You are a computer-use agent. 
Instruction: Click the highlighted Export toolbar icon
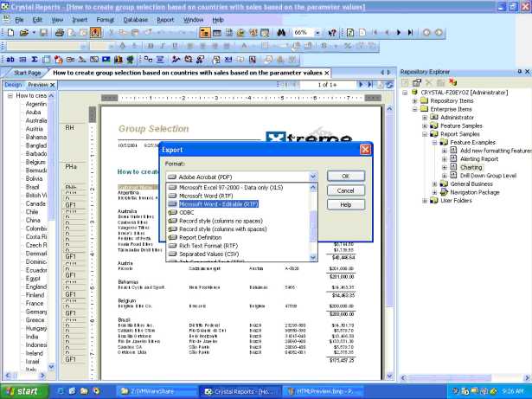coord(95,33)
